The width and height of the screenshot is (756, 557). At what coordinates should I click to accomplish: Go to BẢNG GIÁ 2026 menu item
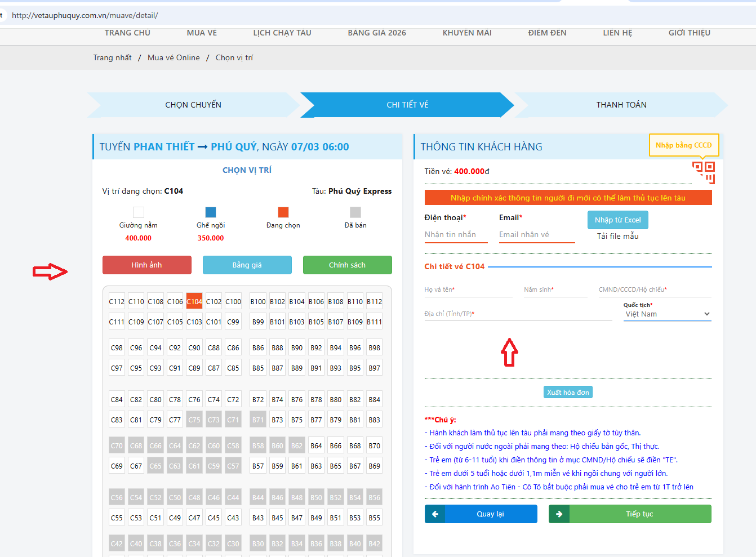pos(377,33)
